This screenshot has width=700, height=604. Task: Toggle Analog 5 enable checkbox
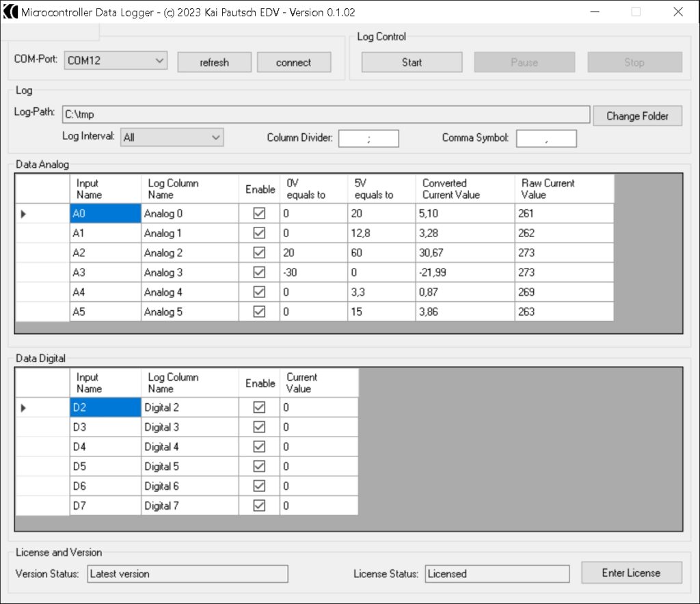pyautogui.click(x=259, y=312)
